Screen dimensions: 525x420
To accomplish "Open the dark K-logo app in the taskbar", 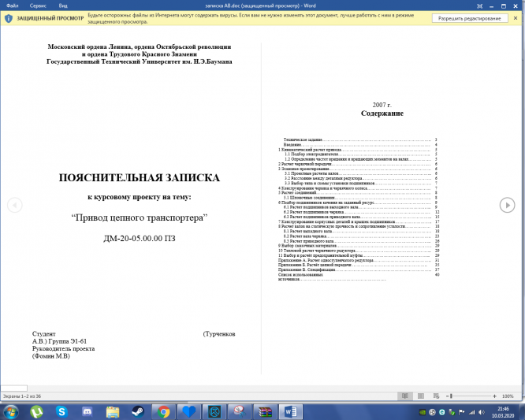I will click(214, 411).
